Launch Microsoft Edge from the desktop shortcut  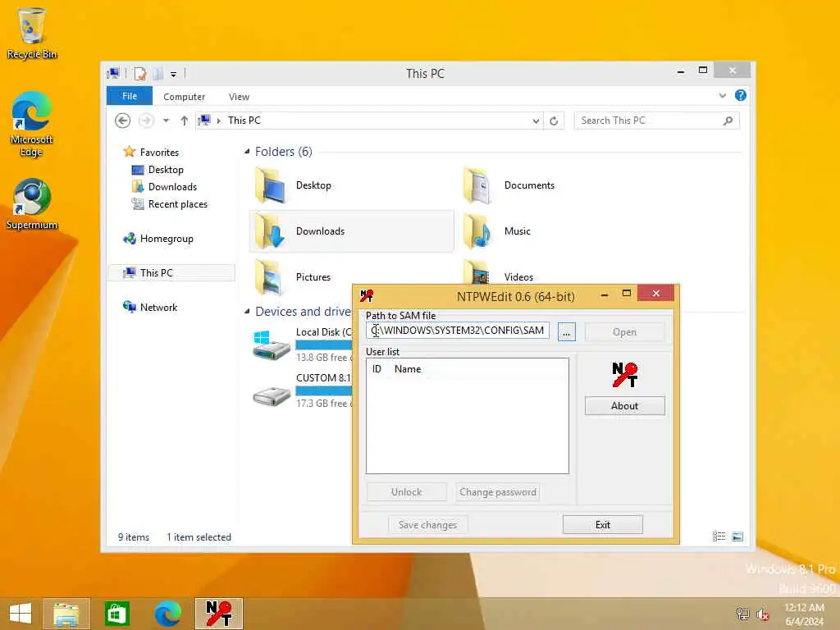pyautogui.click(x=32, y=124)
